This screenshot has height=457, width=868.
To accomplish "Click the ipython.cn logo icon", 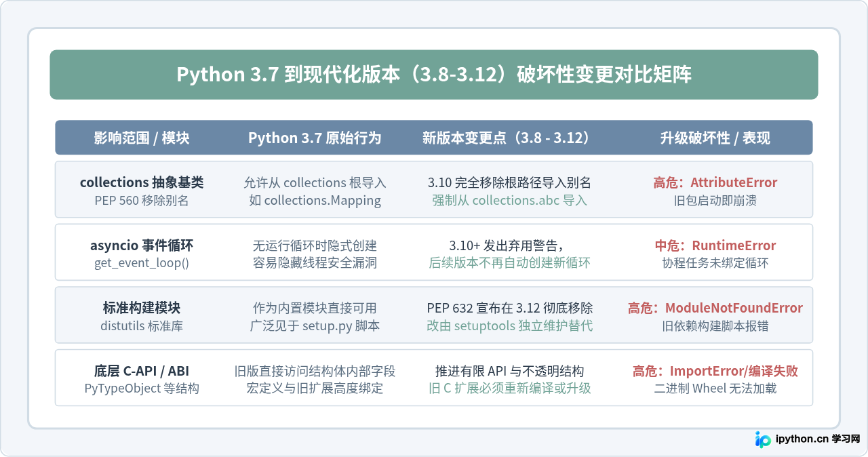I will click(763, 439).
